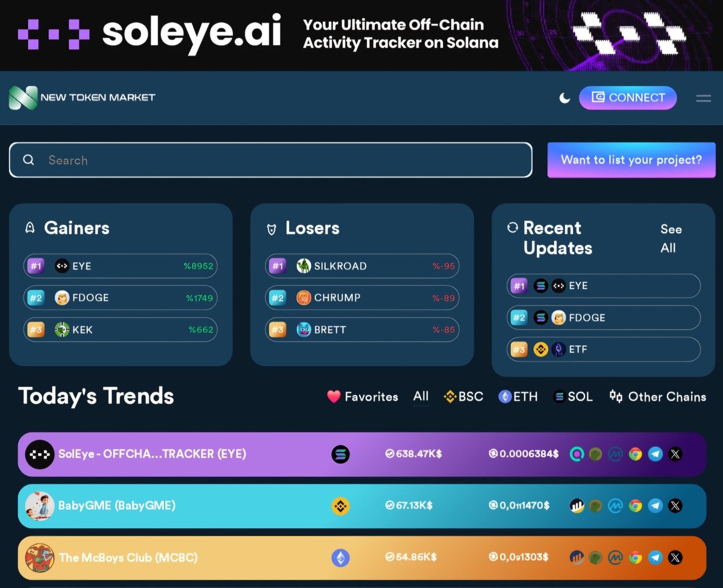Open the X icon in McBoys Club row
723x588 pixels.
click(x=675, y=558)
